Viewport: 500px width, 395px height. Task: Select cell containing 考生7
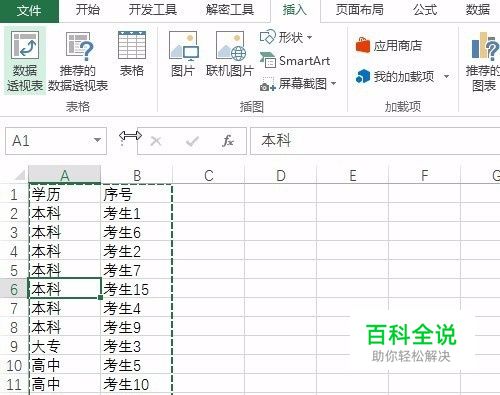click(x=137, y=270)
